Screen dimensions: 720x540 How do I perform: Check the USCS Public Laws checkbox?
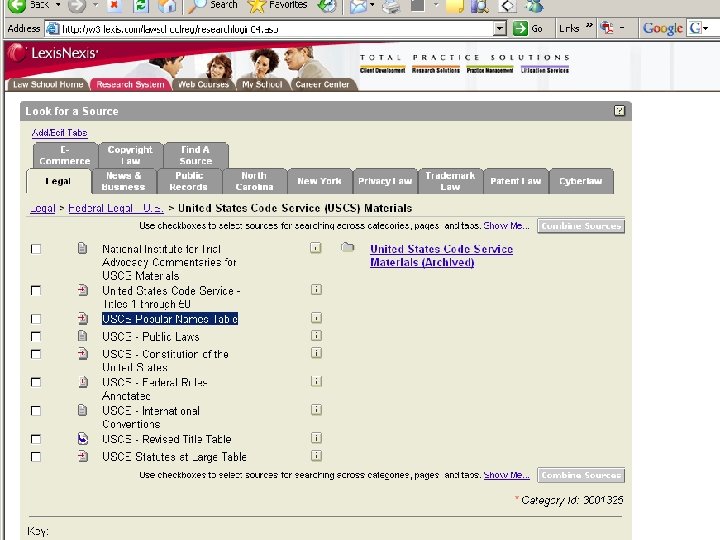tap(36, 337)
